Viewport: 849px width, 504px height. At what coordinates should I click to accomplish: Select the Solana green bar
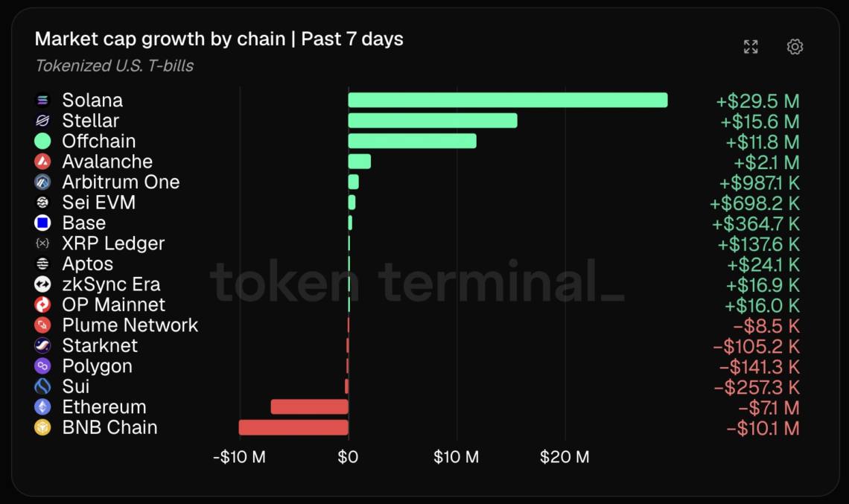[508, 101]
